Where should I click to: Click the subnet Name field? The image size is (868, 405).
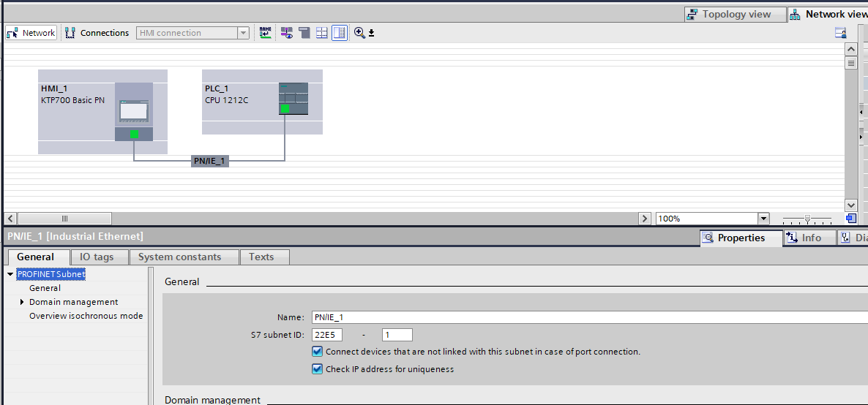click(590, 317)
